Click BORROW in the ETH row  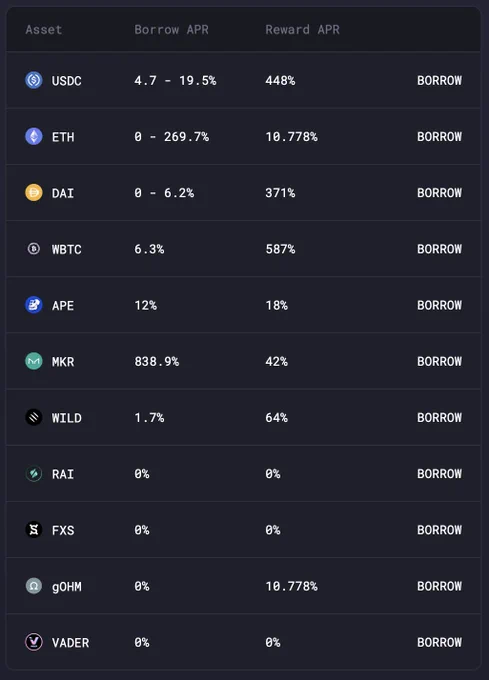click(439, 137)
